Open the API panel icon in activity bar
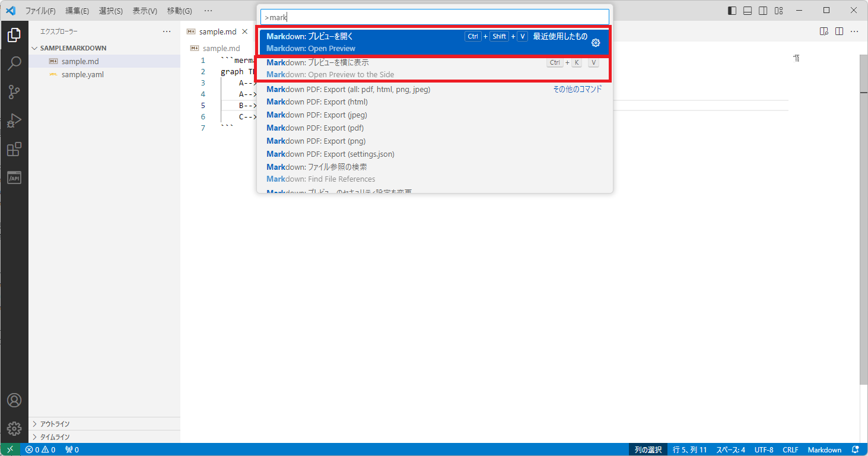Viewport: 868px width, 456px height. (14, 178)
